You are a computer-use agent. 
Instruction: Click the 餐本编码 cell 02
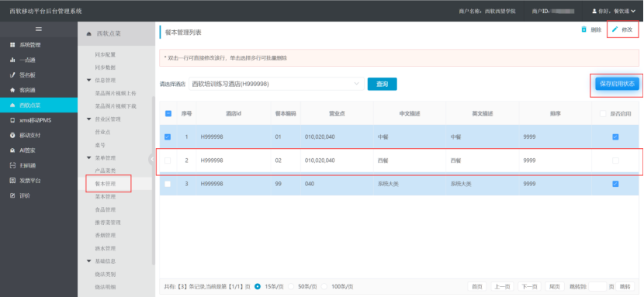[x=286, y=161]
